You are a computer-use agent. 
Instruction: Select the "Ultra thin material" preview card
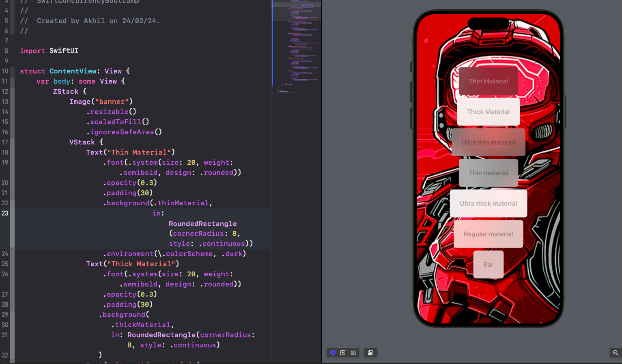(x=488, y=142)
